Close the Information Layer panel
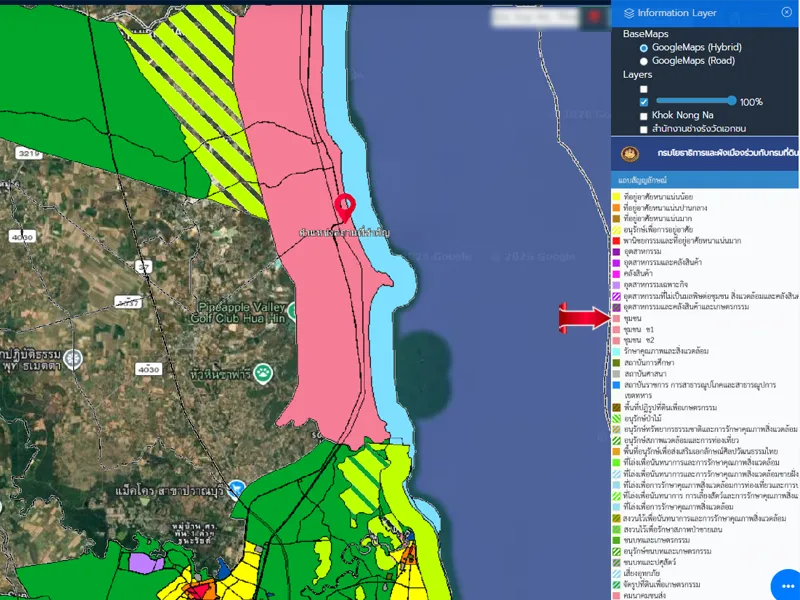The width and height of the screenshot is (800, 600). 786,12
